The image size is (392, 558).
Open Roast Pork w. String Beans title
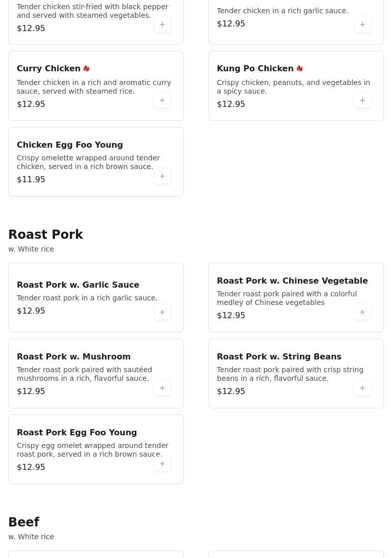point(279,356)
